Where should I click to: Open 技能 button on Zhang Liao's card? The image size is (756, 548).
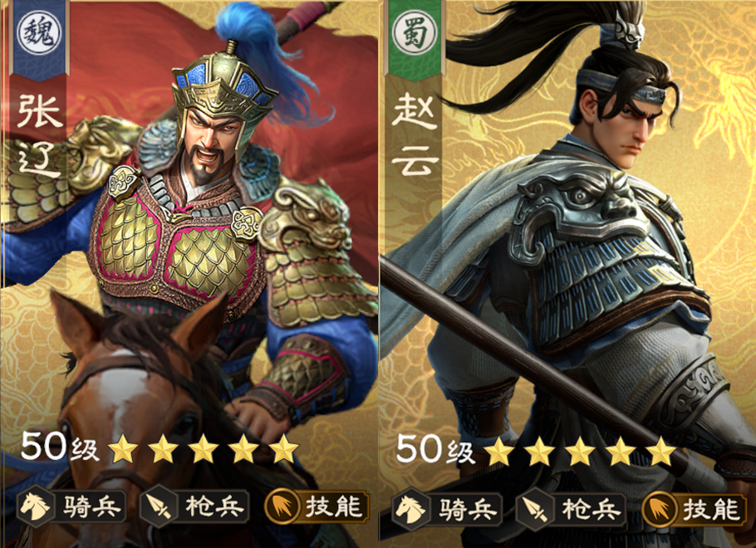coord(317,506)
